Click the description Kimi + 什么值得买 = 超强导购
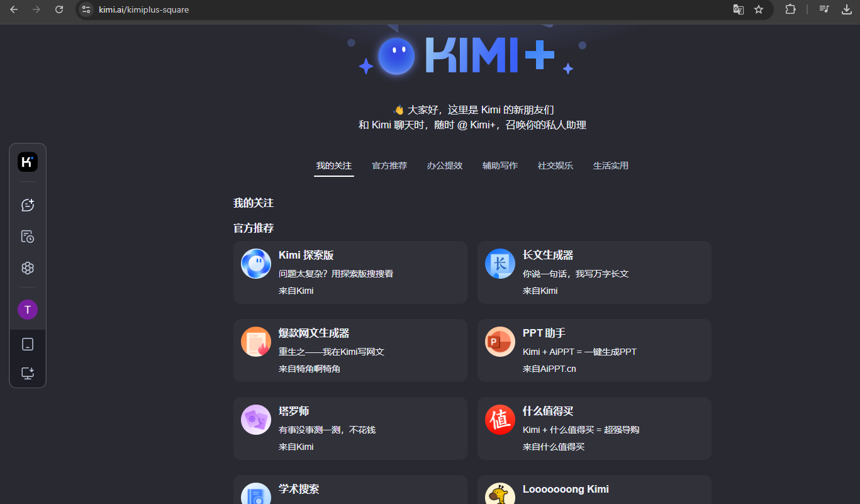The width and height of the screenshot is (860, 504). (x=581, y=430)
